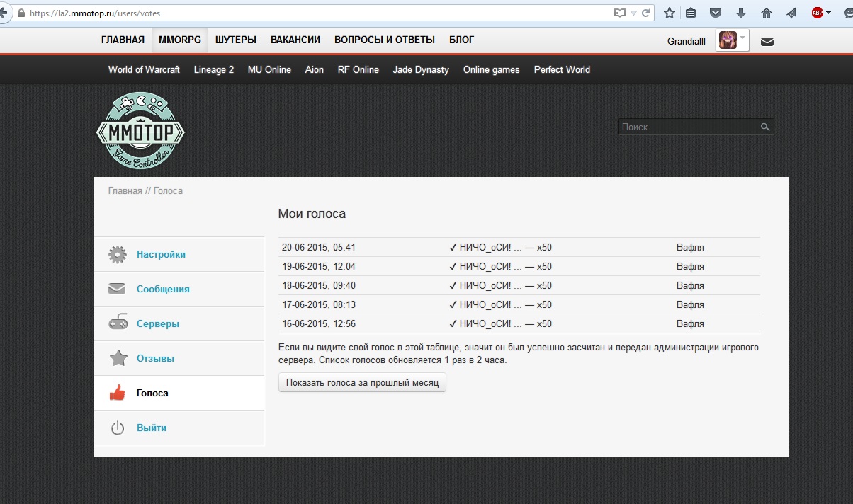This screenshot has width=853, height=504.
Task: Open Сообщения in the sidebar
Action: coord(163,289)
